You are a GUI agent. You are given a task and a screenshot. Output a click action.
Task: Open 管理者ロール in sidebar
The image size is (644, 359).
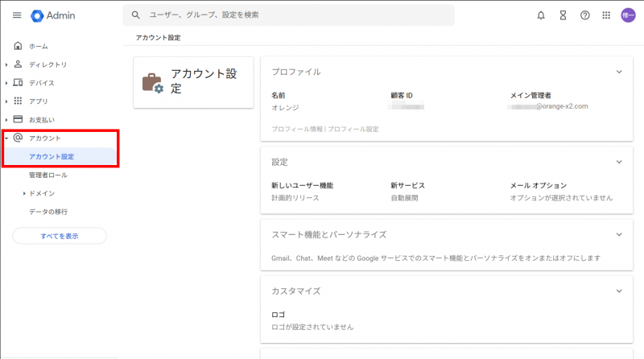click(48, 175)
